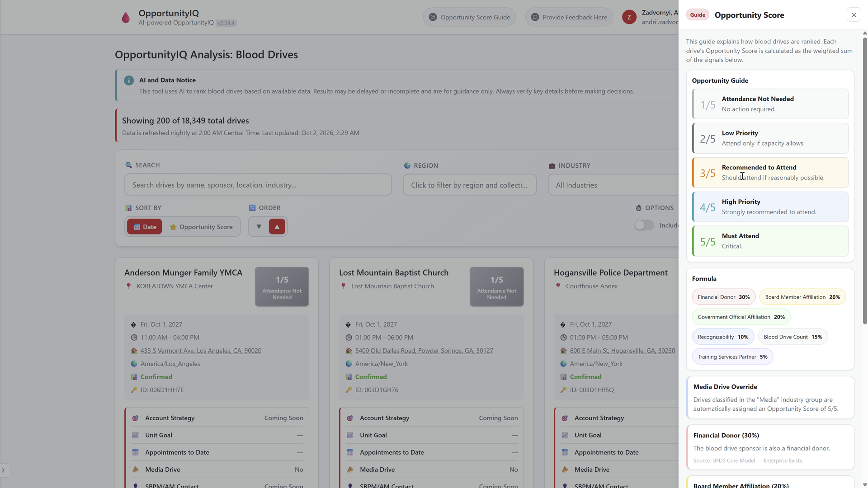Click the Training Services Partner 5% chip

point(732,357)
